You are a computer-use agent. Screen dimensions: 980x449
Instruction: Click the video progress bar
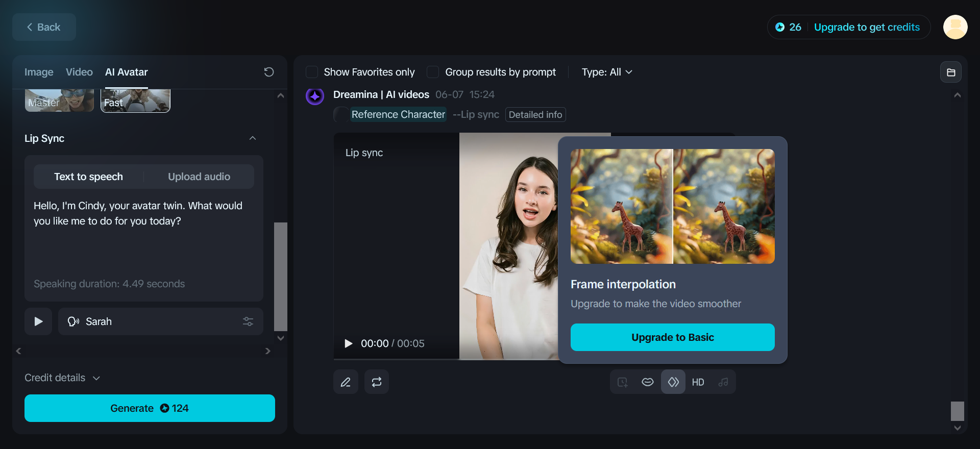click(x=446, y=359)
